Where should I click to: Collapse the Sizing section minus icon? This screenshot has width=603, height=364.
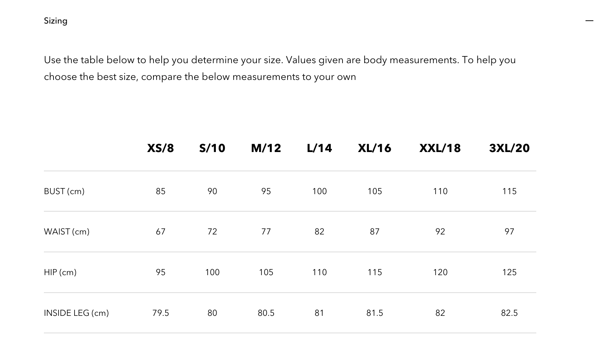pos(589,21)
